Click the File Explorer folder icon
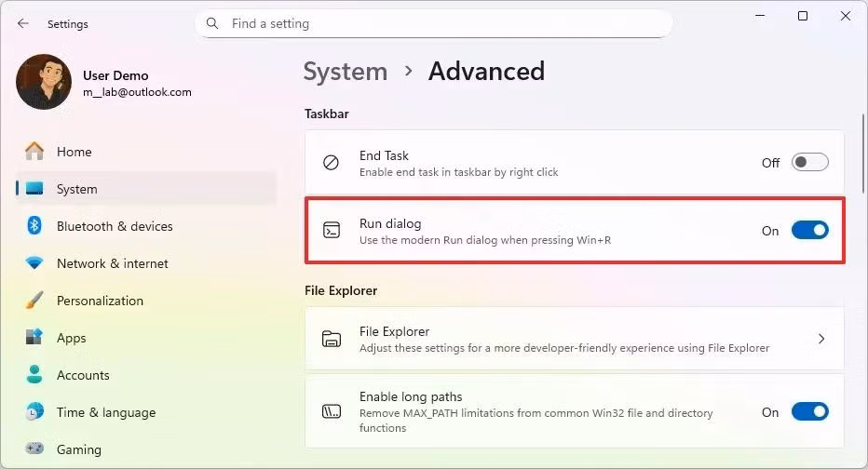 (x=331, y=339)
